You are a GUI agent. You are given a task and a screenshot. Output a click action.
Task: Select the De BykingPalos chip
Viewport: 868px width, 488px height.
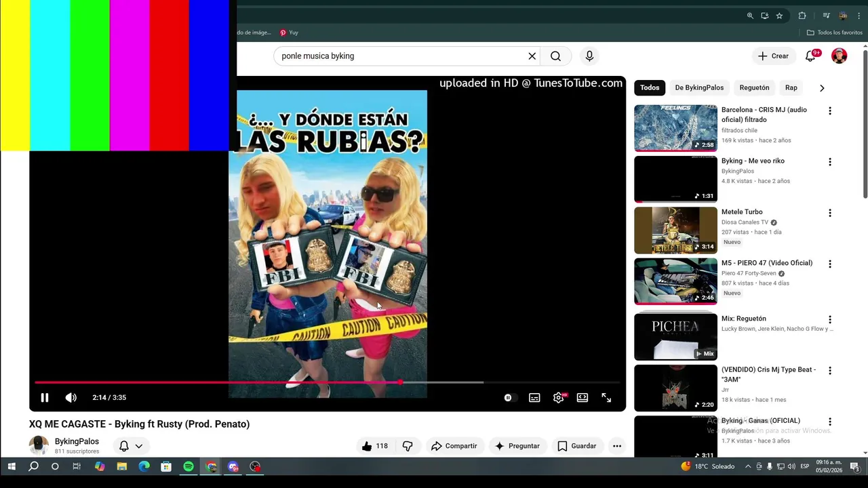pos(699,87)
